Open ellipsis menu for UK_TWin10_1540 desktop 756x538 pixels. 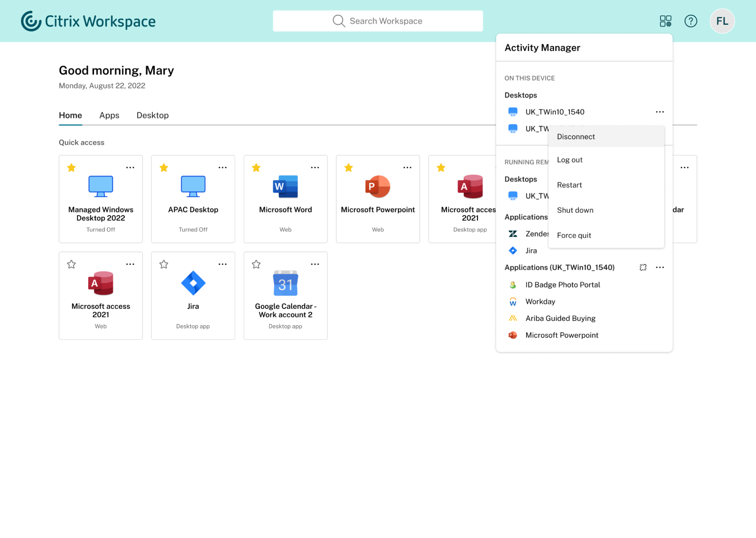pos(660,112)
